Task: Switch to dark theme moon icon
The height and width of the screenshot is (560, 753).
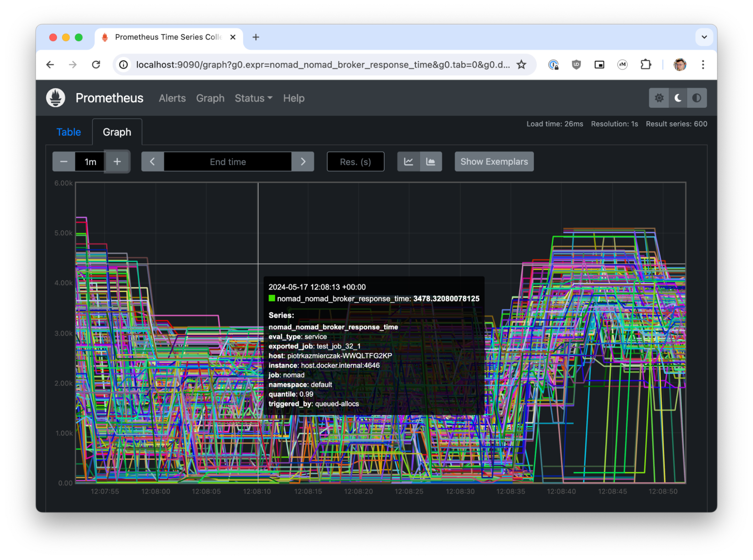Action: click(678, 98)
